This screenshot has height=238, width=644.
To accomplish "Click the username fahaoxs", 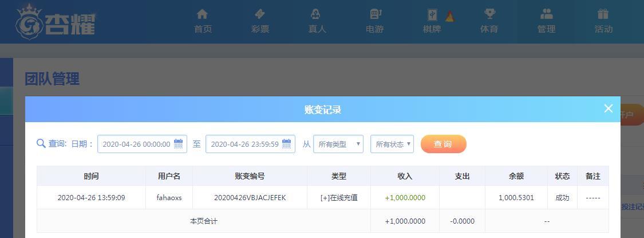I will pos(169,198).
